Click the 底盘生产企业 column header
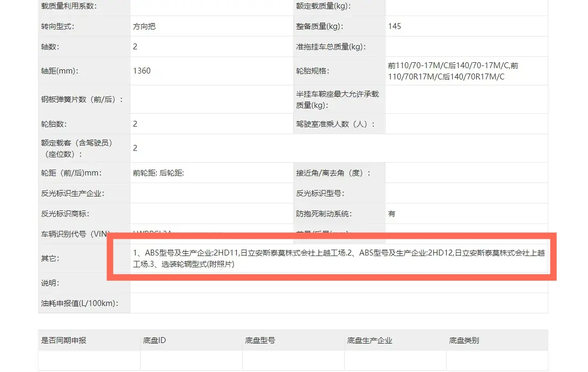 coord(370,340)
